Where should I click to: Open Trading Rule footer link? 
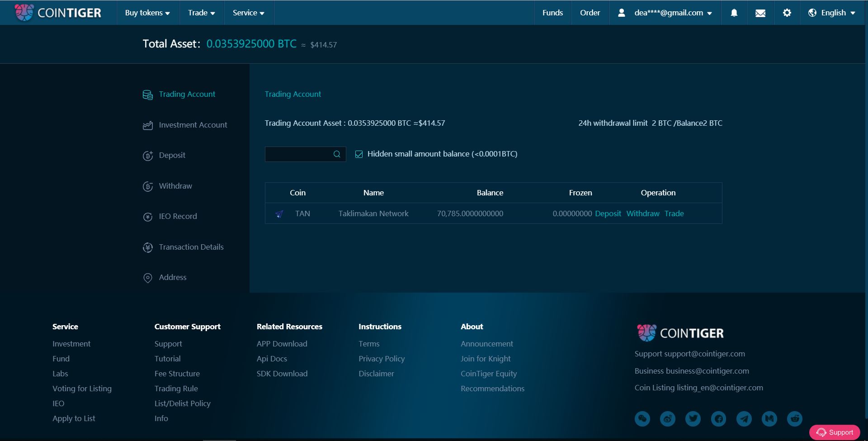tap(176, 389)
